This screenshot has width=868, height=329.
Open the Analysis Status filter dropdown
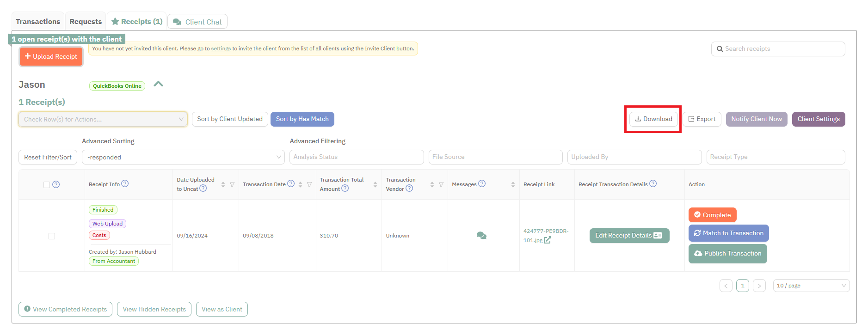[357, 157]
